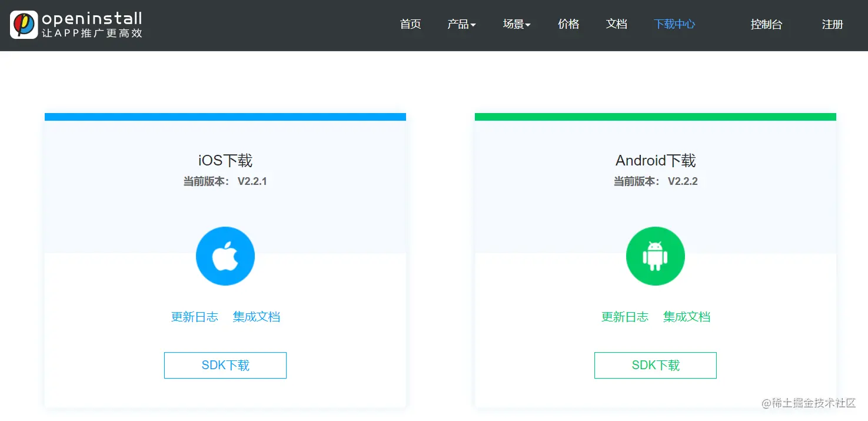868x421 pixels.
Task: Go to 控制台
Action: (x=766, y=24)
